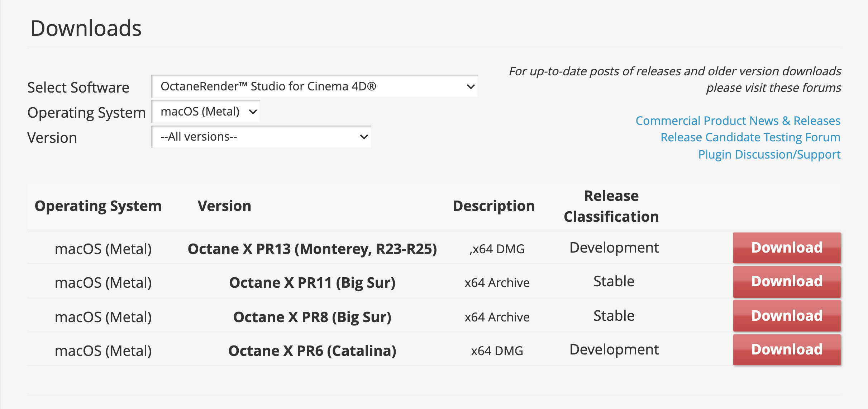868x409 pixels.
Task: Click macOS (Metal) cell in PR13 row
Action: click(x=103, y=249)
